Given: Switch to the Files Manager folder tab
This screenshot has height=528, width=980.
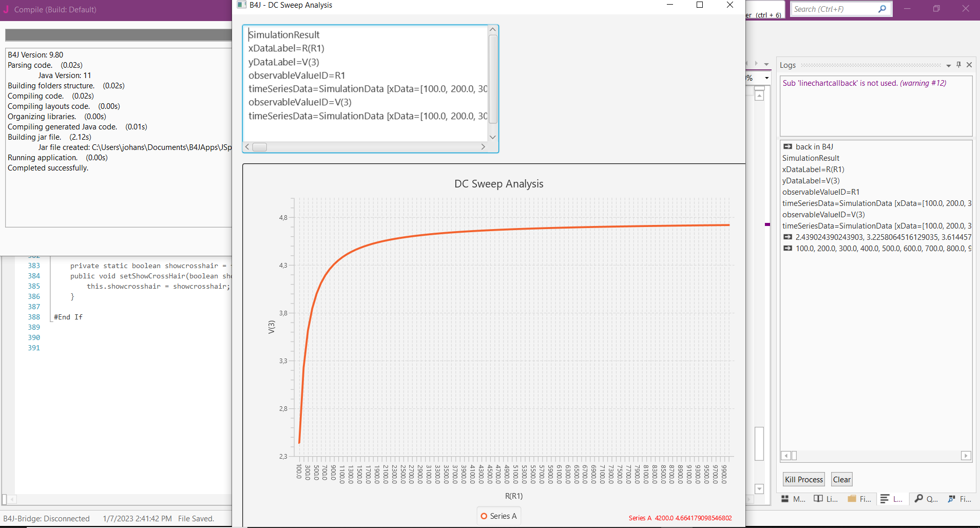Looking at the screenshot, I should click(x=859, y=499).
